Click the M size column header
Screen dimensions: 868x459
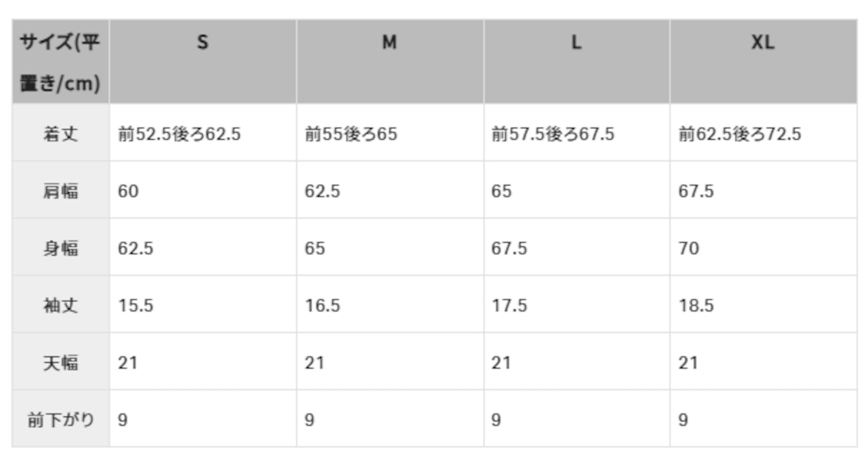[390, 62]
